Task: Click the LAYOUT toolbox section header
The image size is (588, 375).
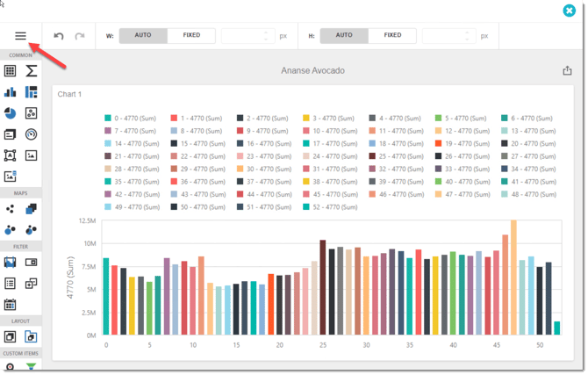Action: pyautogui.click(x=21, y=321)
